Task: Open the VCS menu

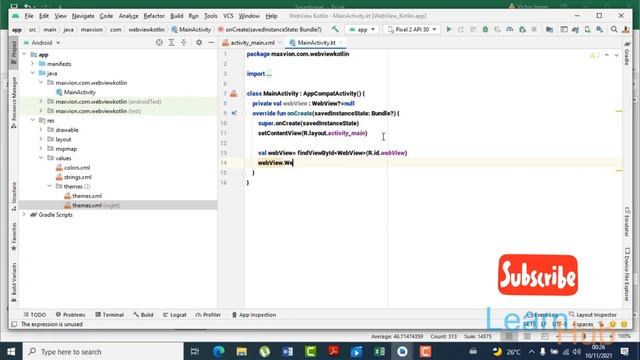Action: [x=228, y=16]
